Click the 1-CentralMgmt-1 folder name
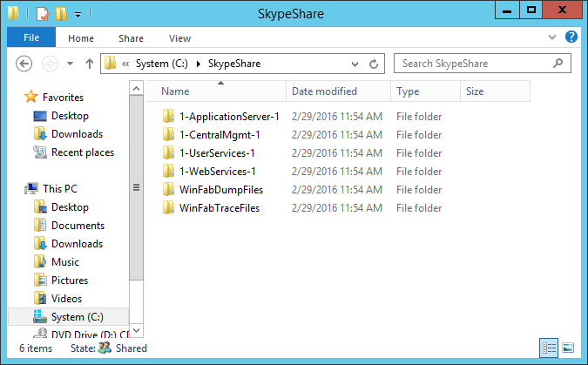 220,135
